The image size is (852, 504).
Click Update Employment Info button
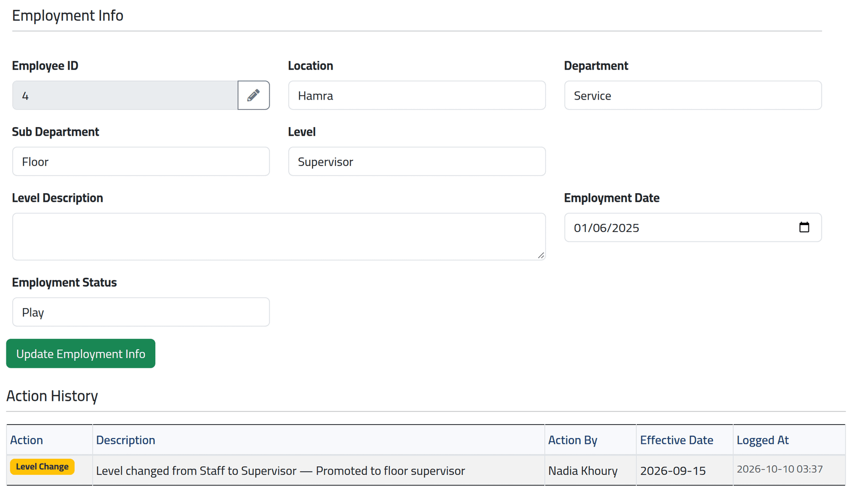(80, 353)
